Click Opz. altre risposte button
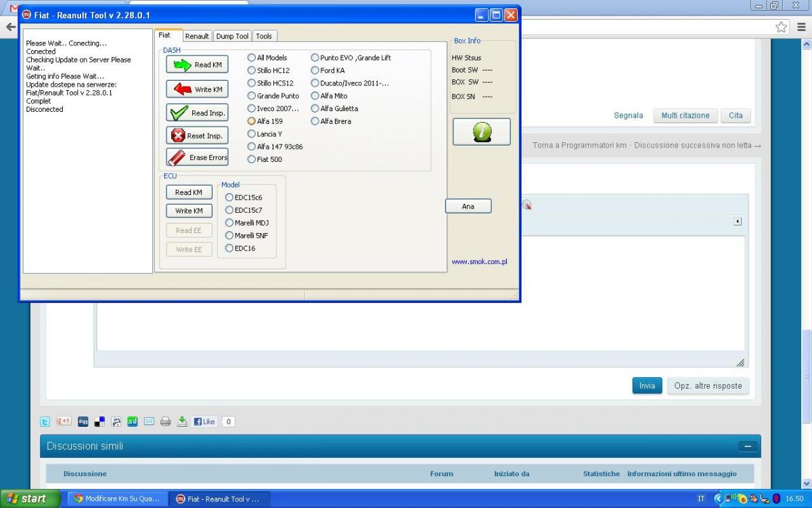Image resolution: width=812 pixels, height=508 pixels. pyautogui.click(x=708, y=385)
